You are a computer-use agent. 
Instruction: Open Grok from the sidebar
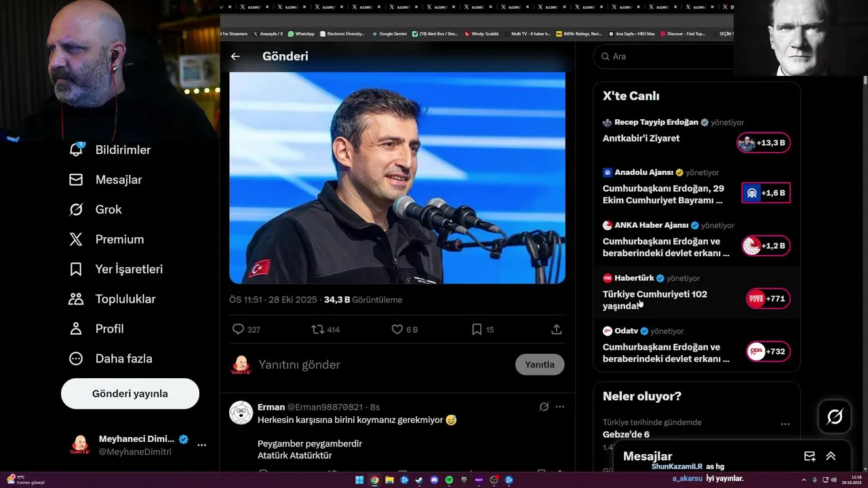tap(96, 209)
